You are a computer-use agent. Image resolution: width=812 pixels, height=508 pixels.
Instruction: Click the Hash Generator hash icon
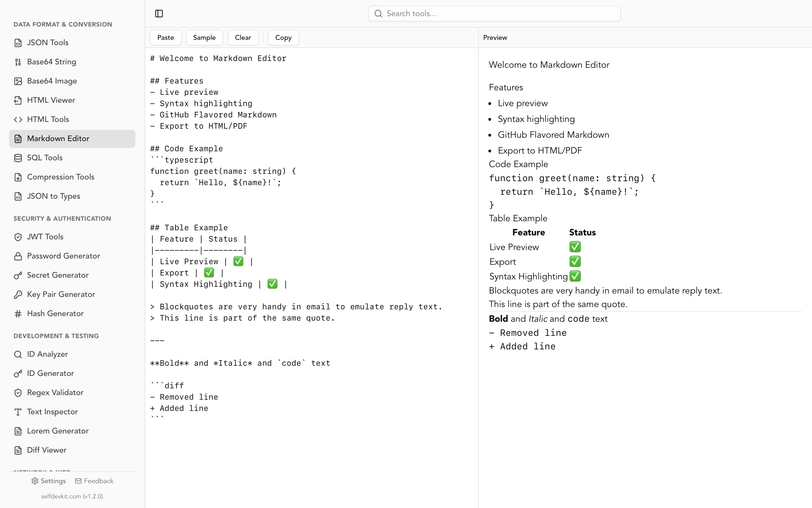(x=18, y=314)
